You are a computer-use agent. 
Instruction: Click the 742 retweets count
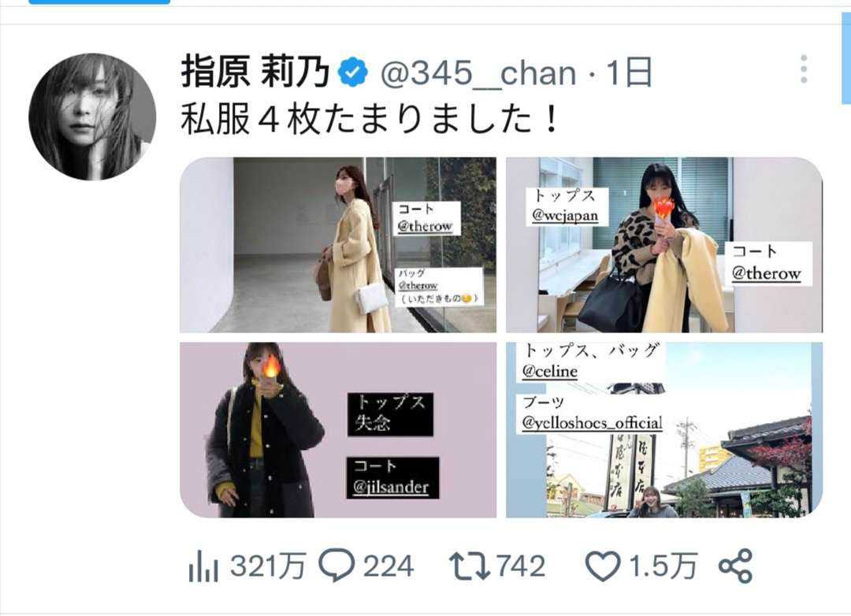521,566
